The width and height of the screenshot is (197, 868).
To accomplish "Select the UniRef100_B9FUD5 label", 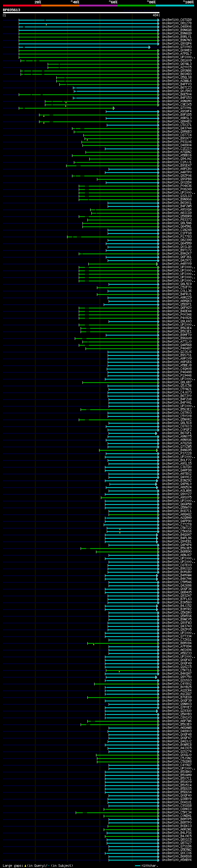I will (x=177, y=115).
